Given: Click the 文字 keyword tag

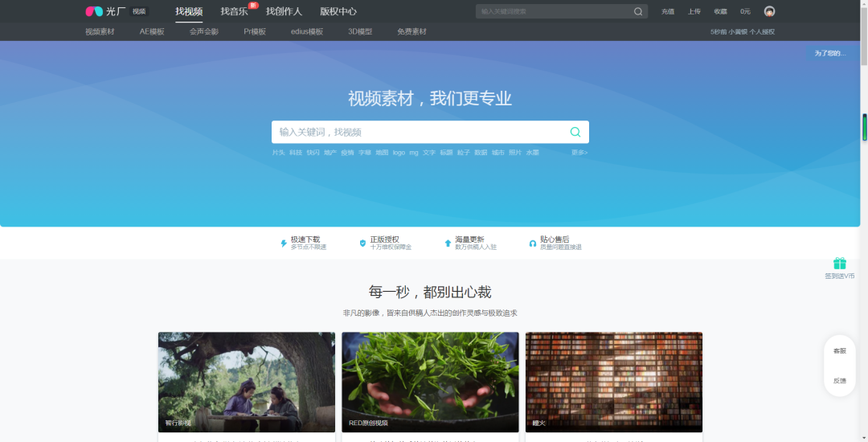Looking at the screenshot, I should [x=429, y=152].
